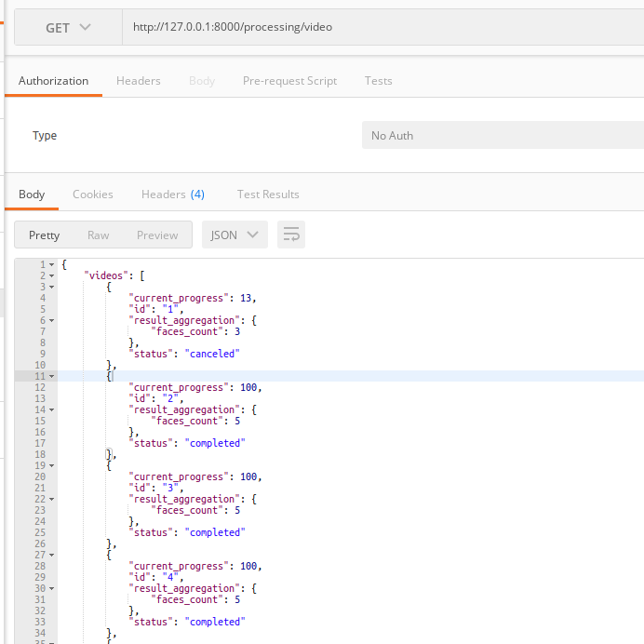Screen dimensions: 644x644
Task: Switch to Preview response view
Action: click(157, 235)
